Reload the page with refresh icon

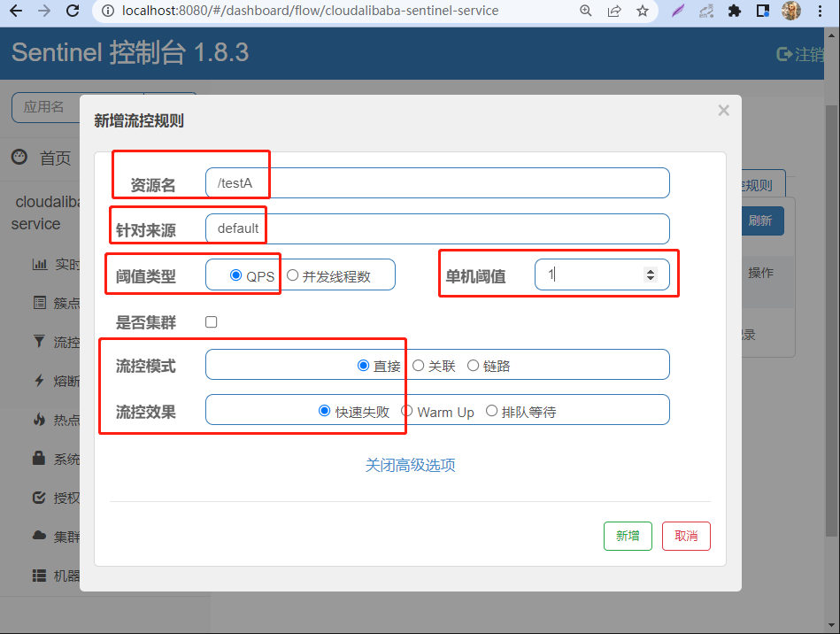[73, 11]
